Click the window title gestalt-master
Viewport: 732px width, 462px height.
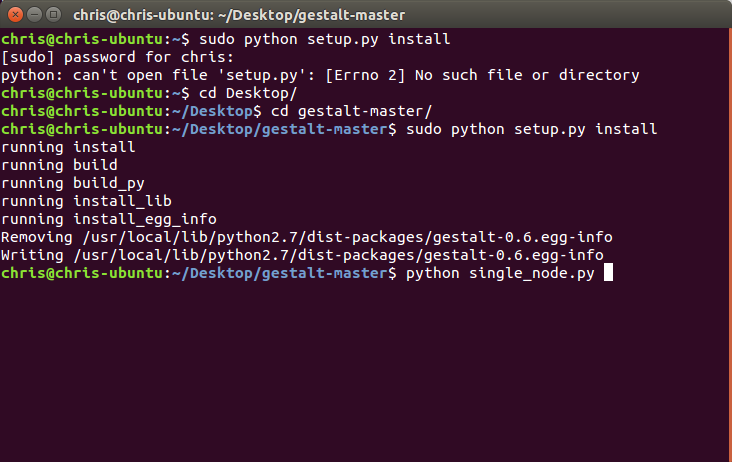[x=239, y=15]
